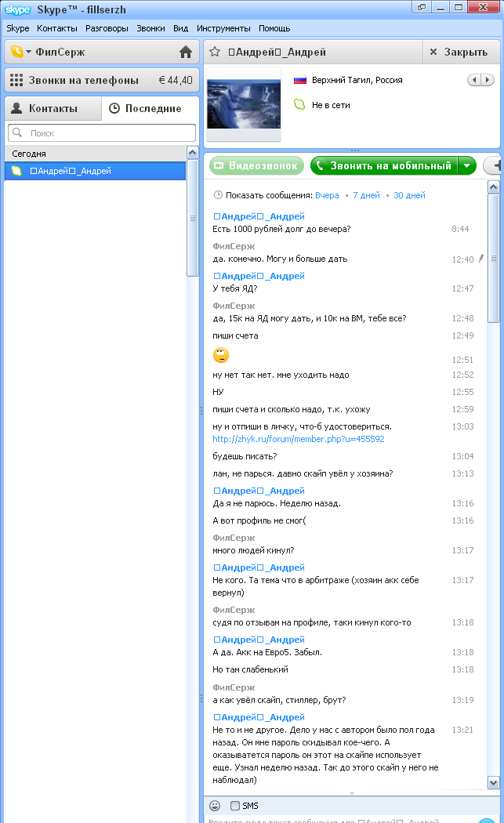The image size is (504, 823).
Task: Click message много людей кинул?
Action: pyautogui.click(x=253, y=550)
